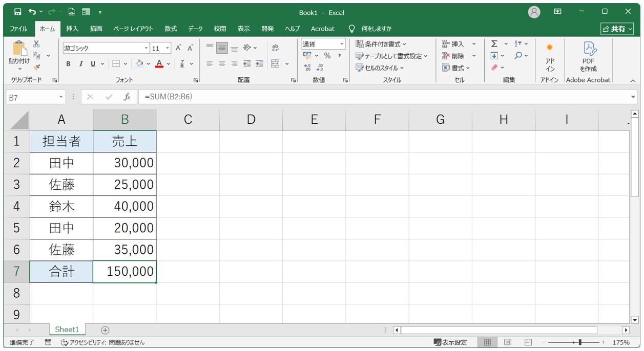This screenshot has height=351, width=644.
Task: Expand the number format combo box
Action: point(342,45)
